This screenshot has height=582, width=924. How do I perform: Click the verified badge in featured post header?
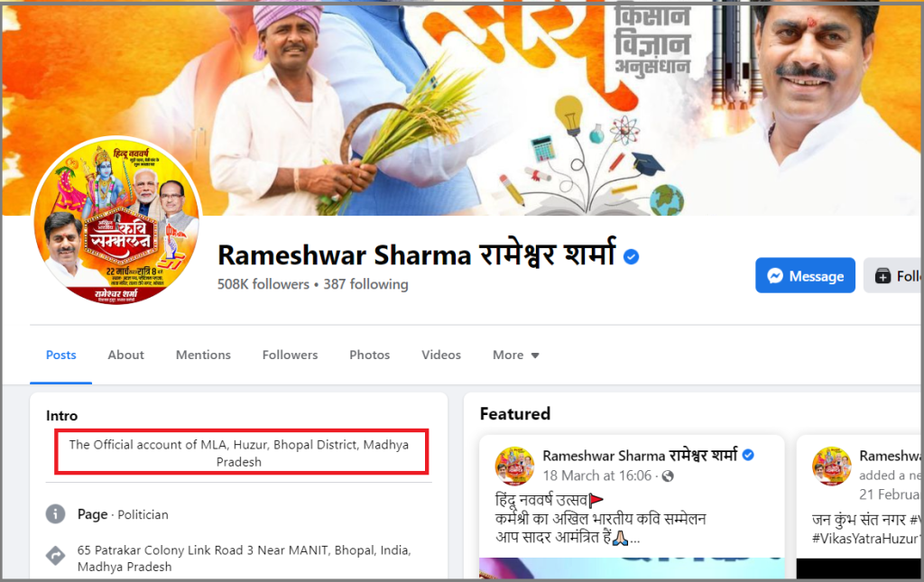click(x=748, y=455)
